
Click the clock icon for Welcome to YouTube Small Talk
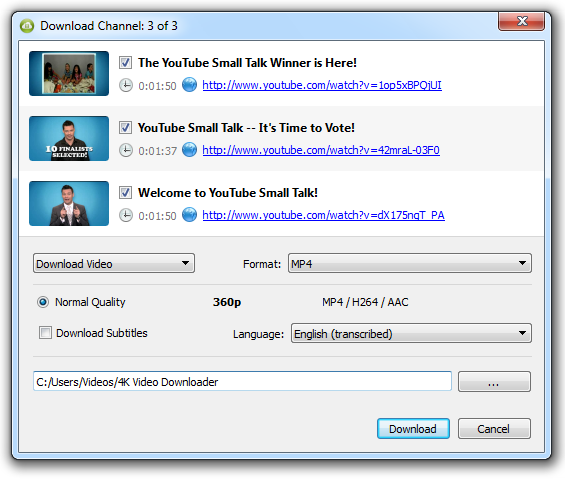pos(126,215)
